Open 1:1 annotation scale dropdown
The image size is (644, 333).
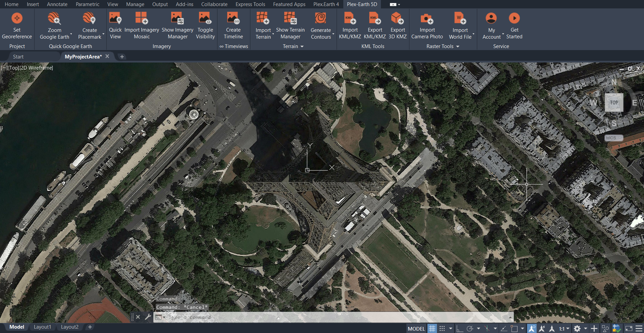(x=564, y=329)
